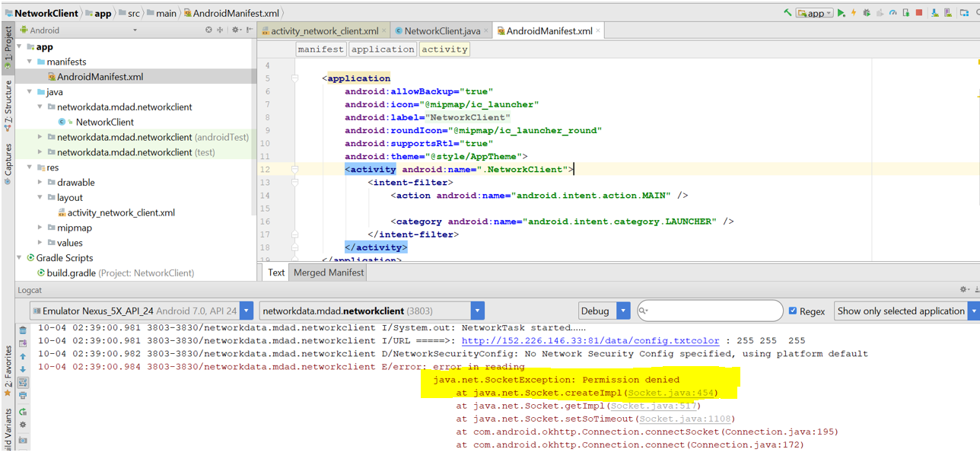
Task: Open the 2: Favorites side tool tab
Action: coord(8,371)
